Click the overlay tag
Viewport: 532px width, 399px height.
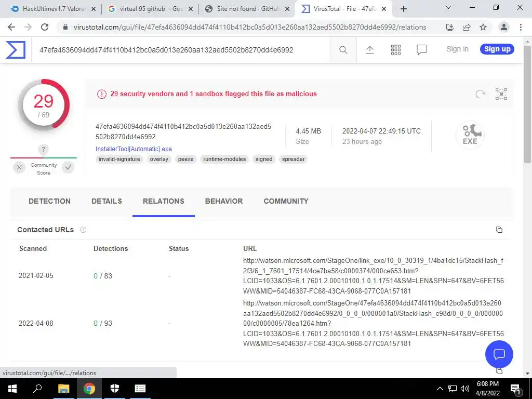159,159
